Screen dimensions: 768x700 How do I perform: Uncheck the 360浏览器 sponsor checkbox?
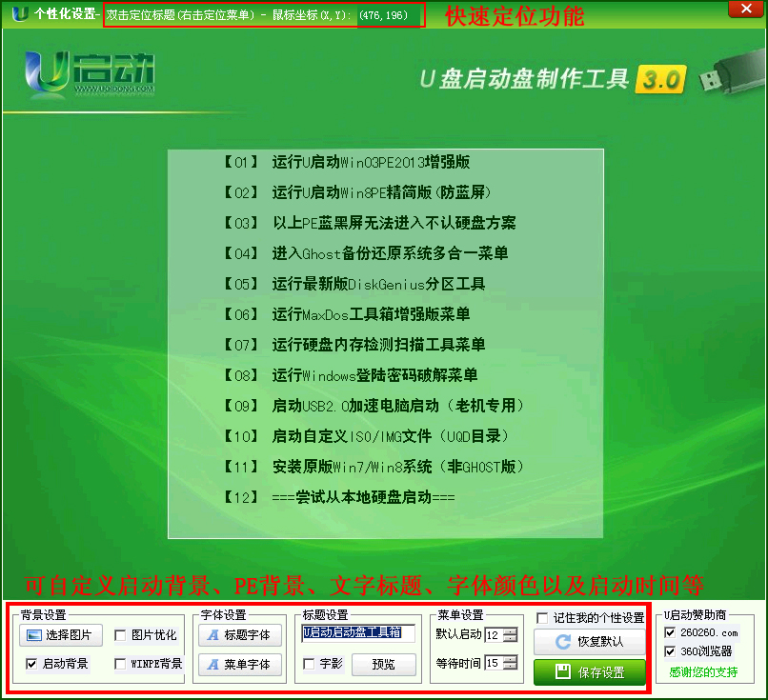click(x=670, y=651)
